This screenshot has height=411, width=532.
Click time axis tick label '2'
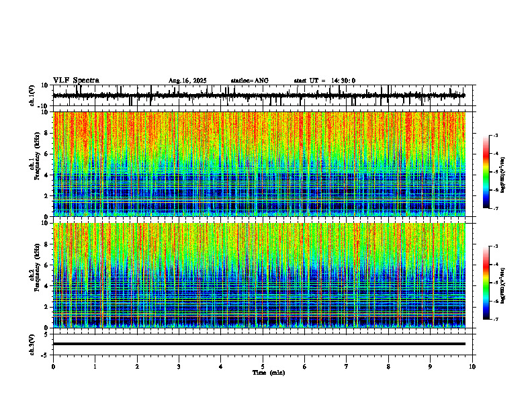pos(137,367)
